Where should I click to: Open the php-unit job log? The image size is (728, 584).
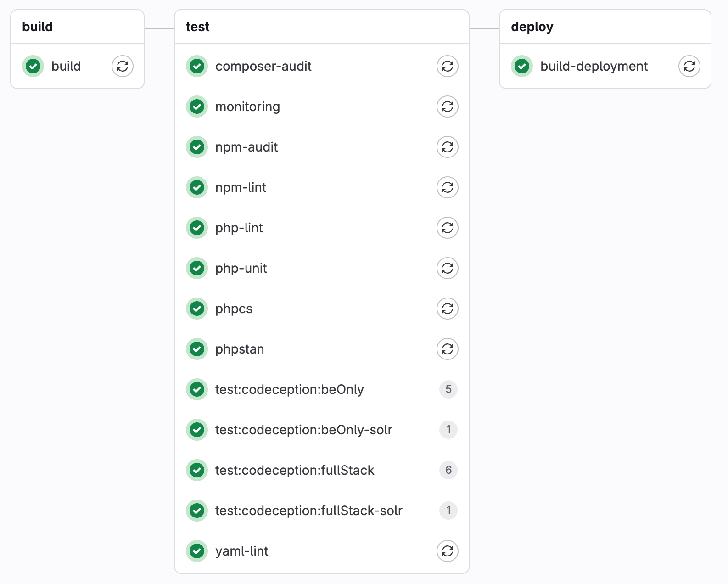(241, 268)
